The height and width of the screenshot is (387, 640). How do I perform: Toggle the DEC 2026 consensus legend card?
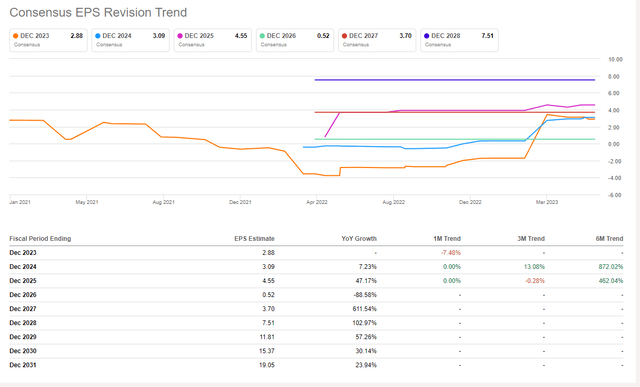(x=295, y=40)
